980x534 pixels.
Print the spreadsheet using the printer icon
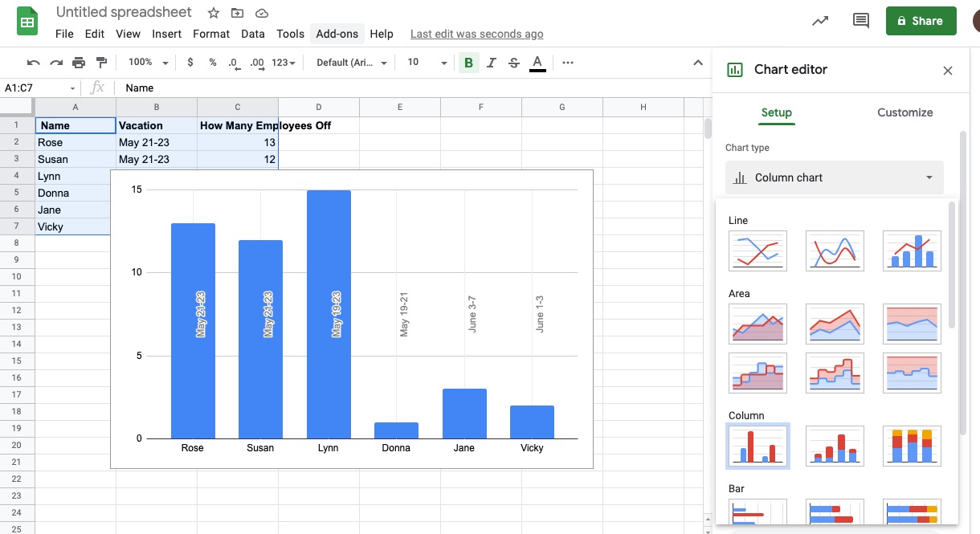click(x=79, y=63)
